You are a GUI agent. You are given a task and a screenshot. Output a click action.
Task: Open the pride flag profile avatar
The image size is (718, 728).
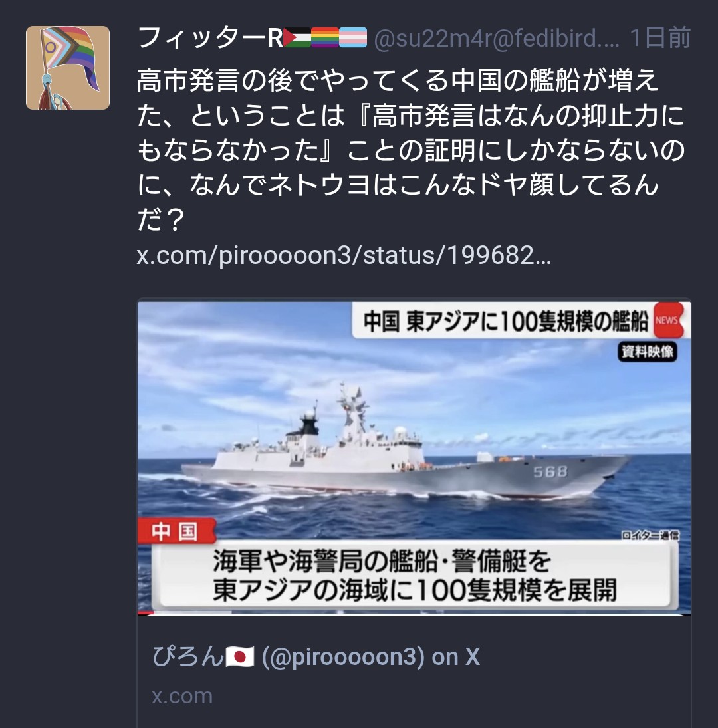[x=68, y=68]
